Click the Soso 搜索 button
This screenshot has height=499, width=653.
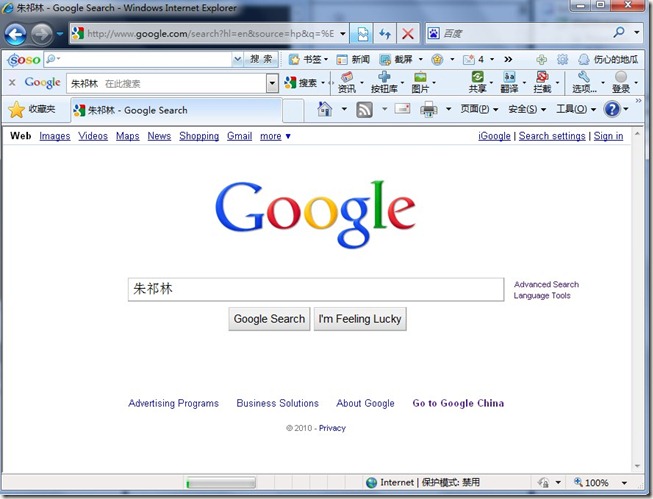click(261, 60)
